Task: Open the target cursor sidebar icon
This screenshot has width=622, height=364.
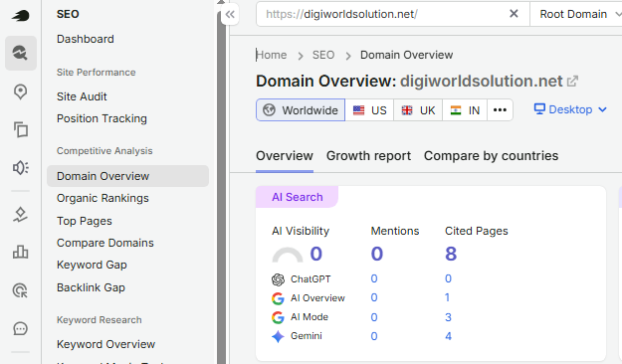Action: pos(21,290)
